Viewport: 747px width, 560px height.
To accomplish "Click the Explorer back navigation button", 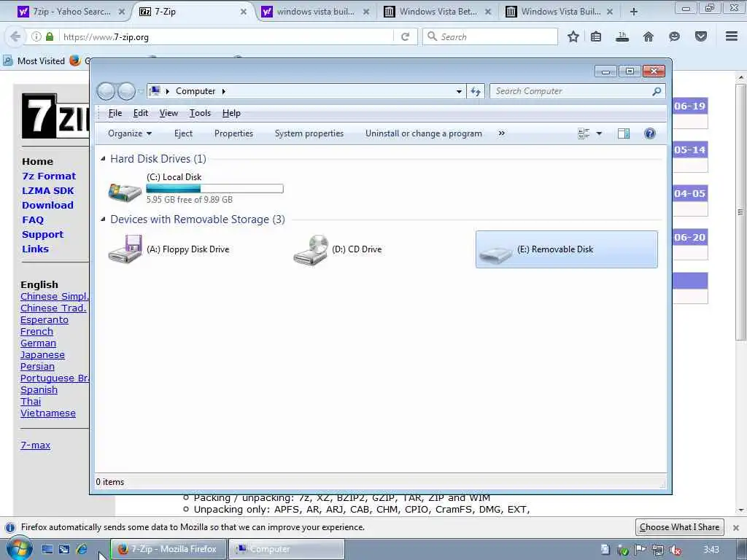I will click(x=106, y=91).
